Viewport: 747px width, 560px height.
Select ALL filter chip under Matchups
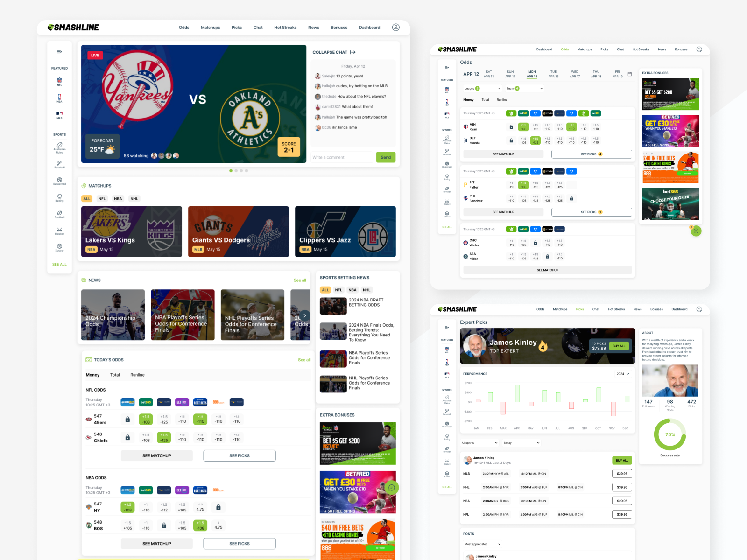click(x=87, y=199)
